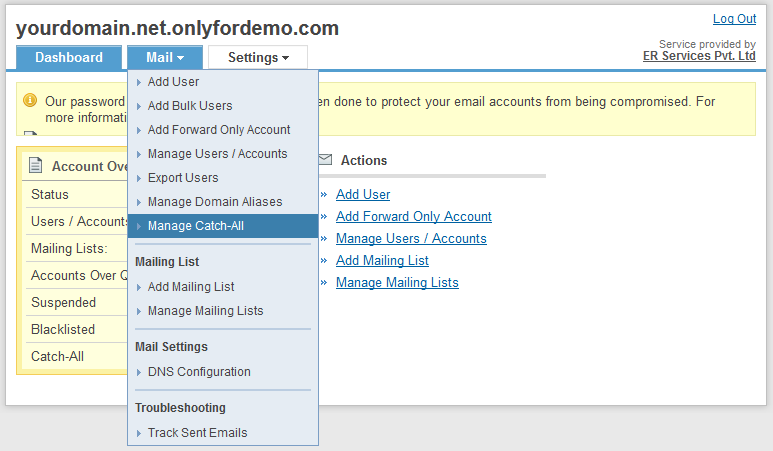Switch to the Dashboard tab
This screenshot has width=773, height=451.
tap(69, 58)
